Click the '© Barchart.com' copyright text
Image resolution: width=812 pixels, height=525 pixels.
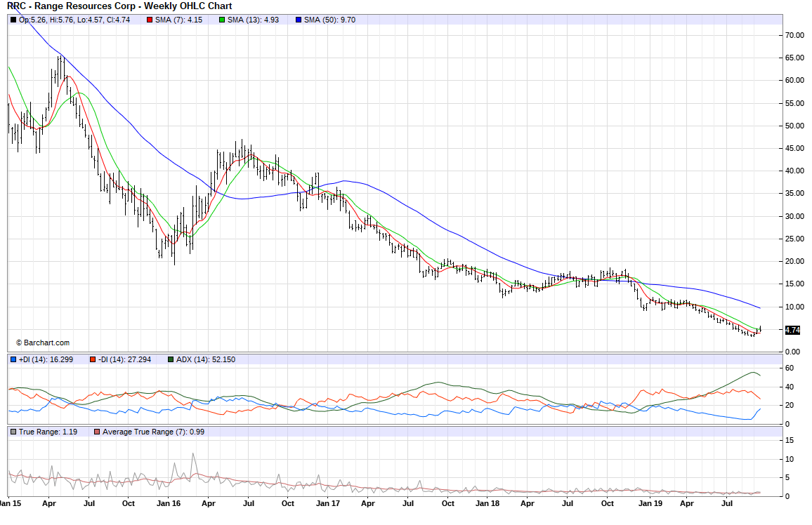tap(43, 343)
